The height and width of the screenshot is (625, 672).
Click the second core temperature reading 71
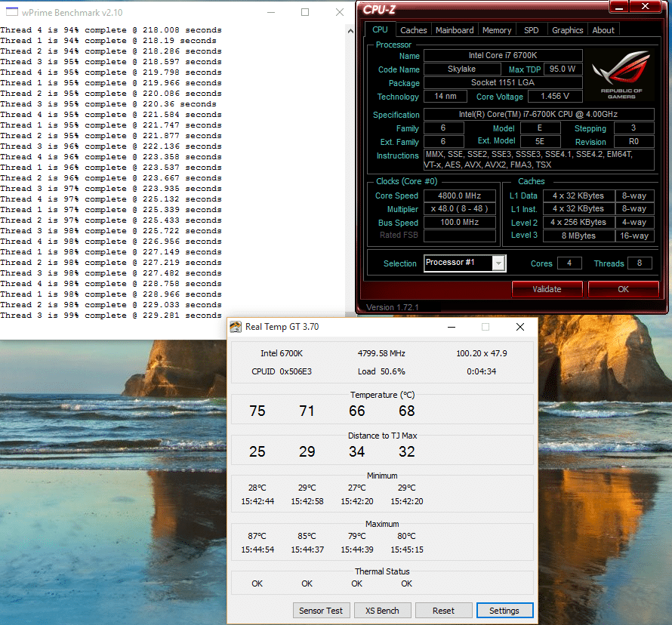307,411
